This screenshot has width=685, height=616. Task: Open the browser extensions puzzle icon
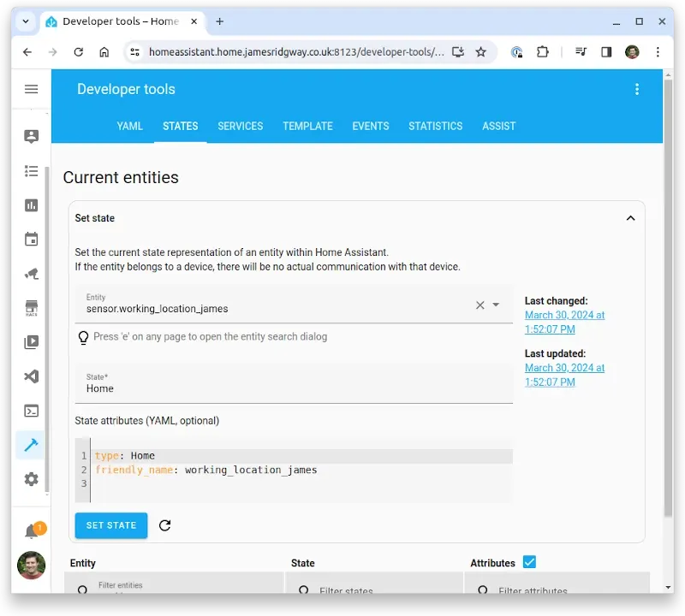542,52
